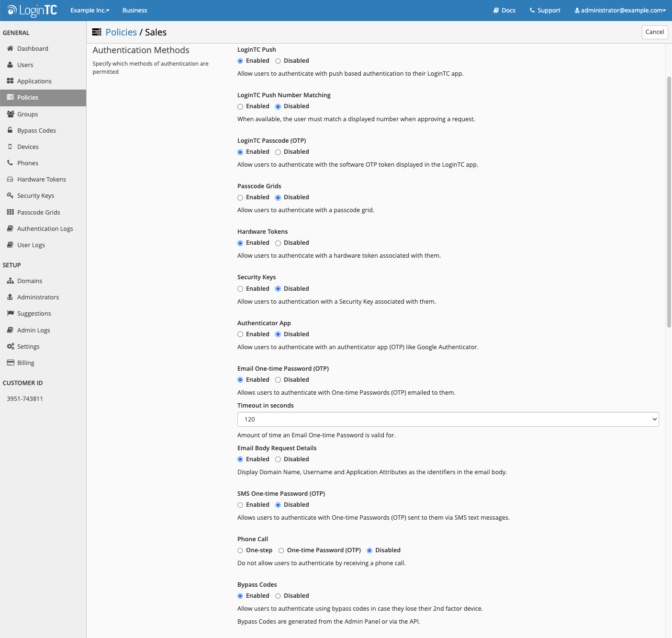Viewport: 672px width, 638px height.
Task: Click the Bypass Codes unlock icon
Action: click(10, 130)
